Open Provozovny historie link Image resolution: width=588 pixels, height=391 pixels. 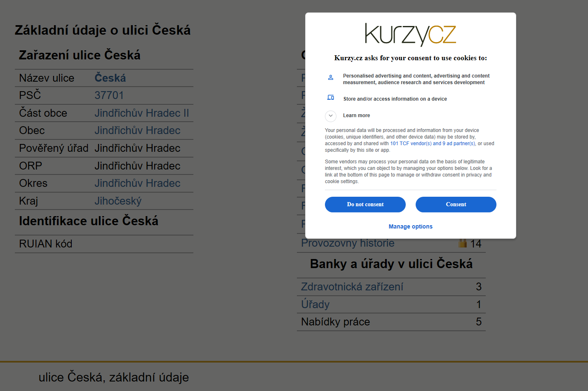coord(348,243)
